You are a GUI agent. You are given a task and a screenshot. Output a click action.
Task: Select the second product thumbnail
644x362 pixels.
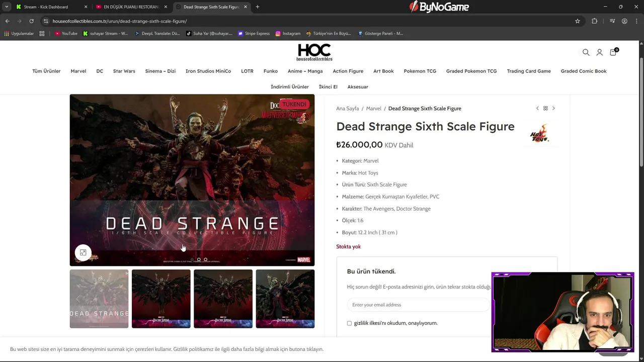pos(161,299)
